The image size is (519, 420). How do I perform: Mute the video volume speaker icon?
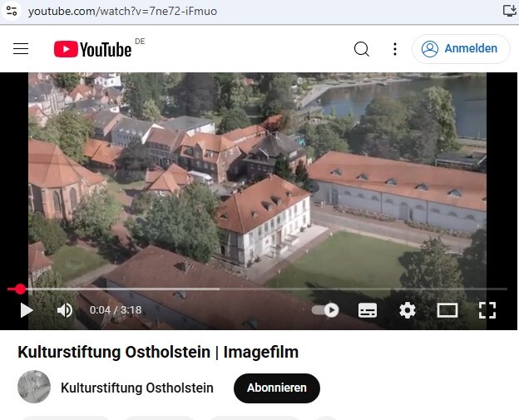(x=65, y=310)
